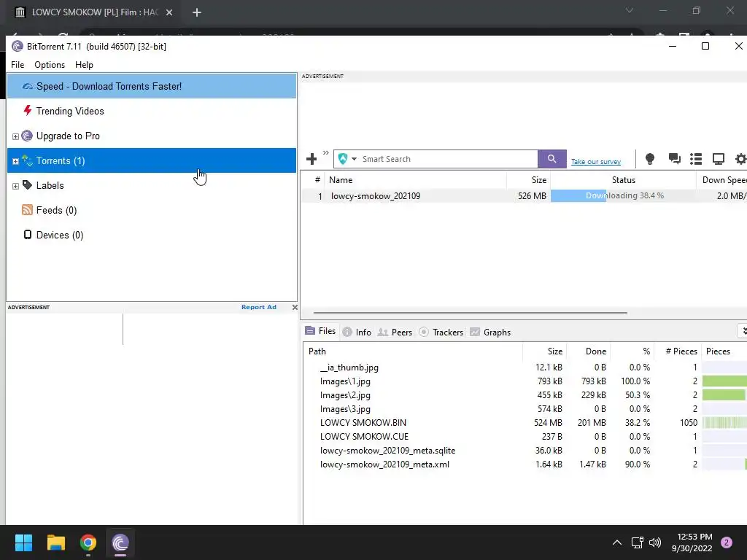Select Images\1.jpg file
Viewport: 747px width, 560px height.
(525, 381)
